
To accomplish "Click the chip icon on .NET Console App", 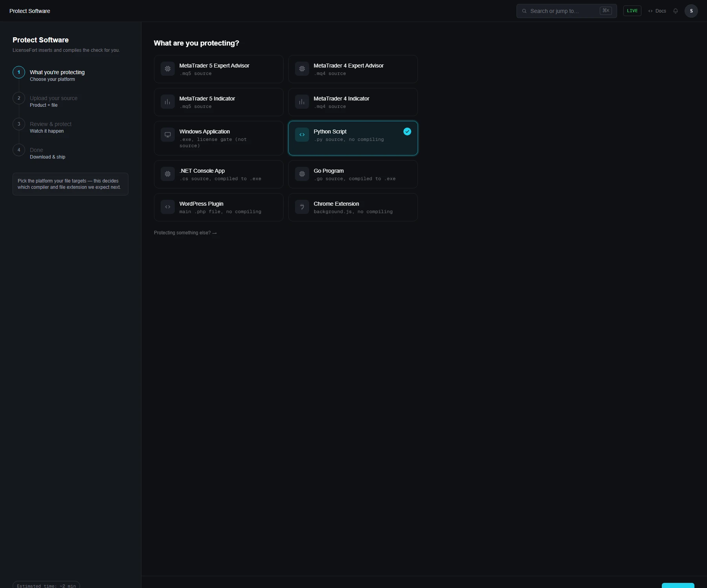I will (168, 174).
